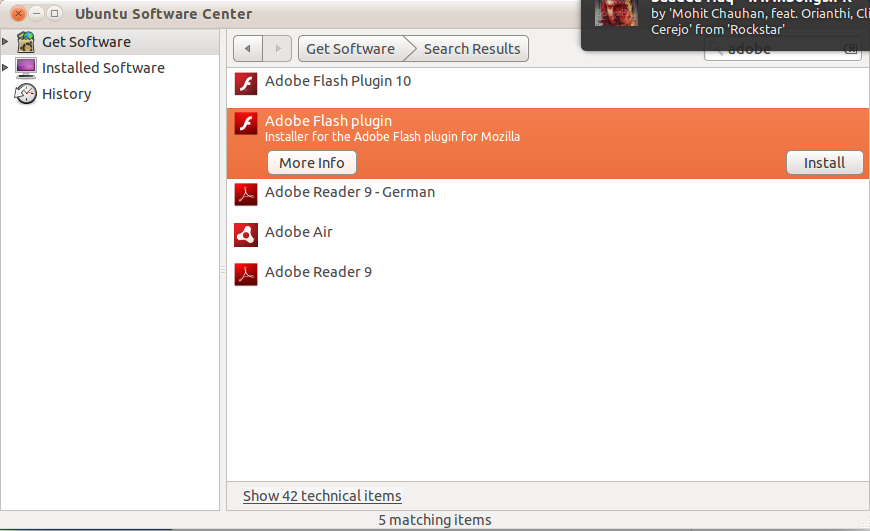
Task: Click the 5 matching items status text
Action: 435,520
